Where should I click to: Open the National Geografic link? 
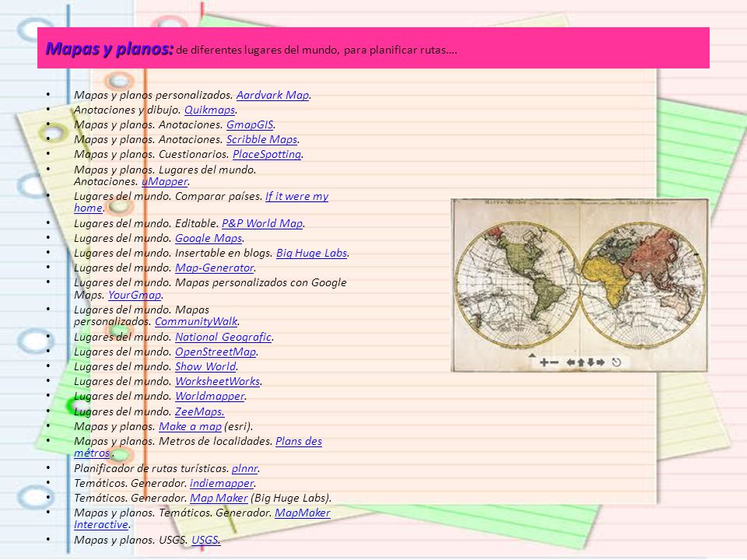(x=223, y=337)
